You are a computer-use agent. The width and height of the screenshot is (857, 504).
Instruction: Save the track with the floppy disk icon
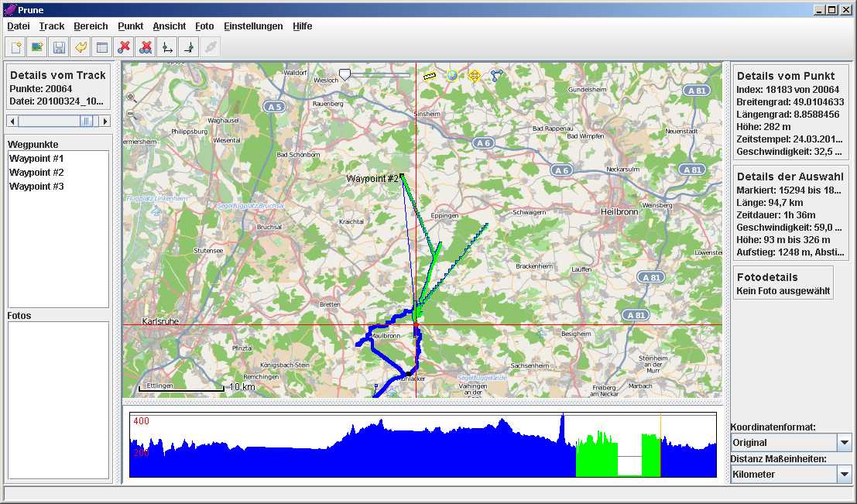tap(58, 47)
